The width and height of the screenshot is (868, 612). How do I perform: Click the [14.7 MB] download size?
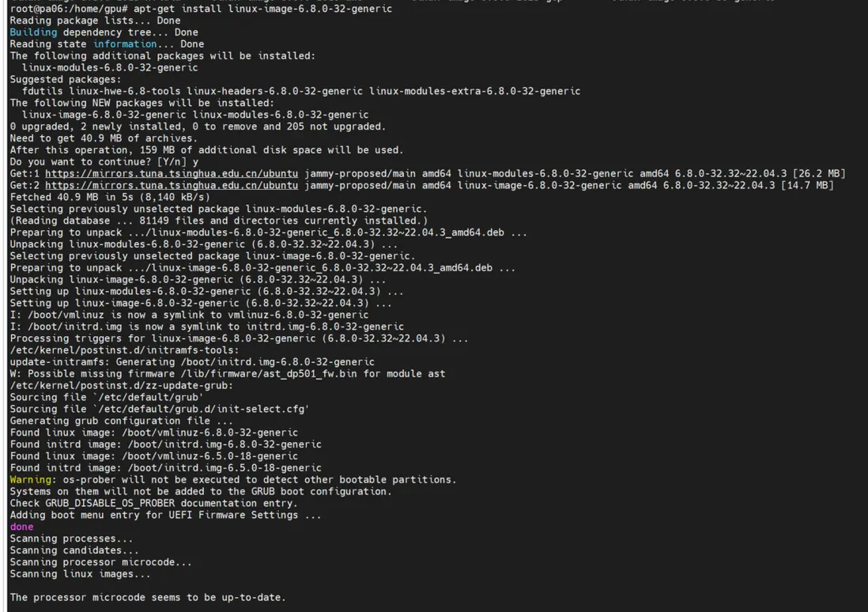coord(807,186)
